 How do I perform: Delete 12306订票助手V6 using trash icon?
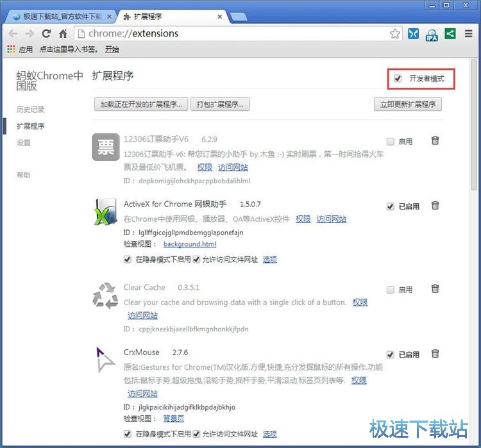click(435, 140)
